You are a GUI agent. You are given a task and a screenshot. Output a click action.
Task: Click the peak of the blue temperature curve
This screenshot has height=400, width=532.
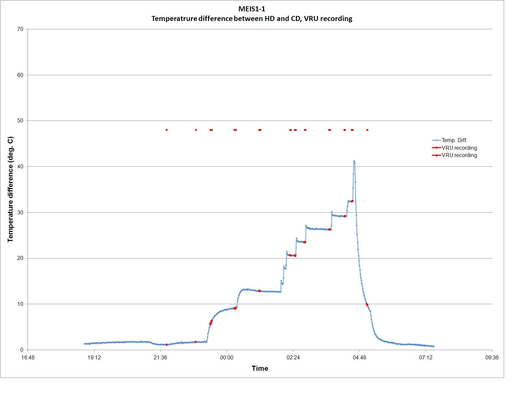coord(354,161)
